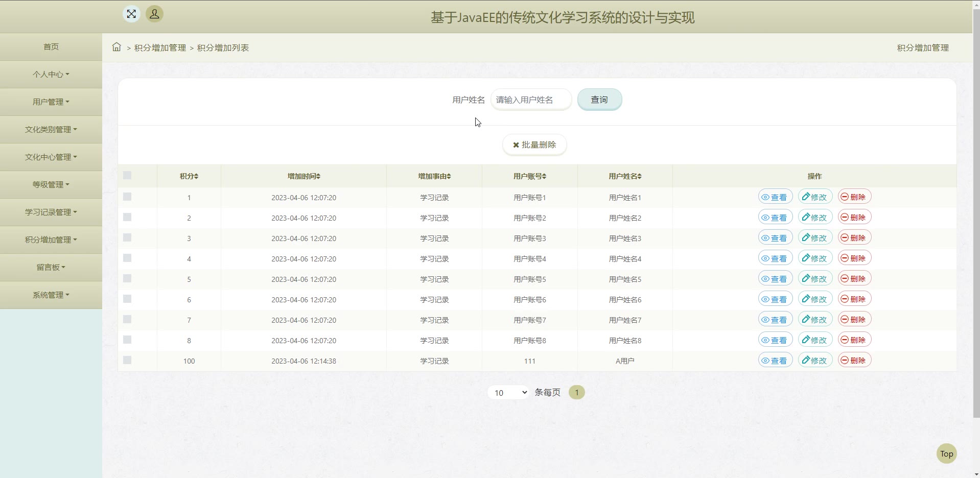Check the row checkbox for 用户账号7
The height and width of the screenshot is (478, 980).
127,319
